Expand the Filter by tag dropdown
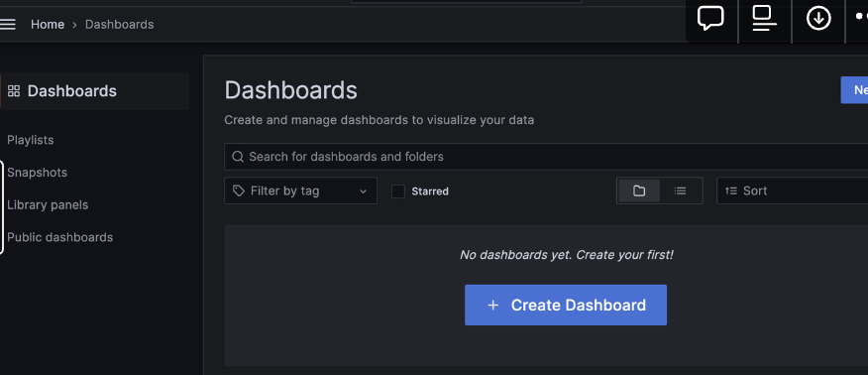This screenshot has height=375, width=868. tap(300, 190)
